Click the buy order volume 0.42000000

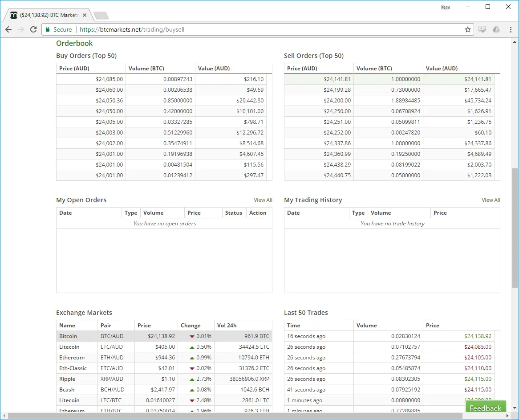coord(178,111)
